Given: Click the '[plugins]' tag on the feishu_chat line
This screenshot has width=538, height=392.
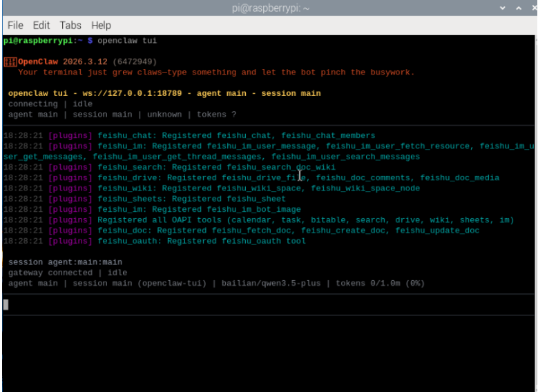Looking at the screenshot, I should coord(70,136).
